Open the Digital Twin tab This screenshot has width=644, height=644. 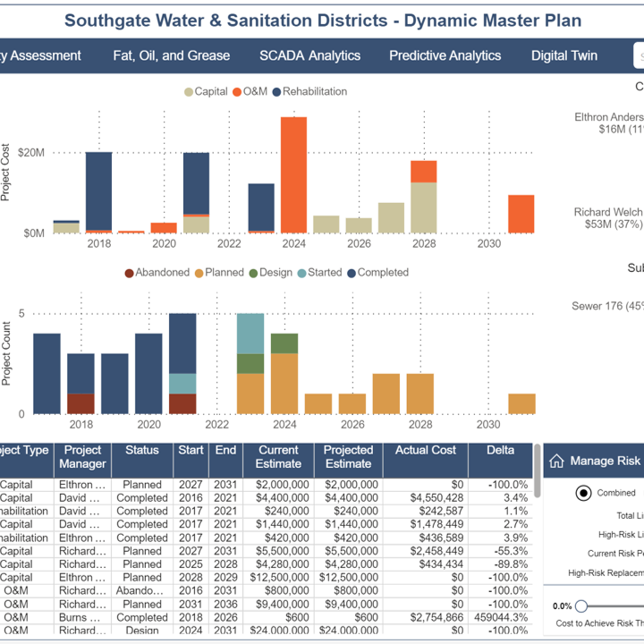563,55
